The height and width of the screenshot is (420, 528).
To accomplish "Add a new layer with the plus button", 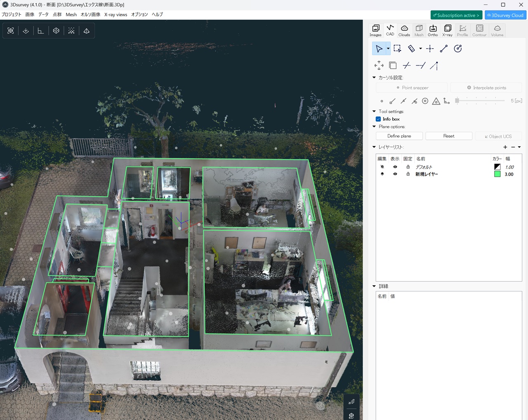I will [x=505, y=147].
